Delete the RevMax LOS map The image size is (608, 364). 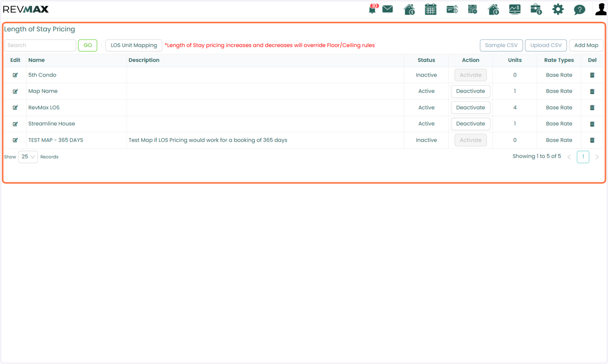tap(592, 107)
